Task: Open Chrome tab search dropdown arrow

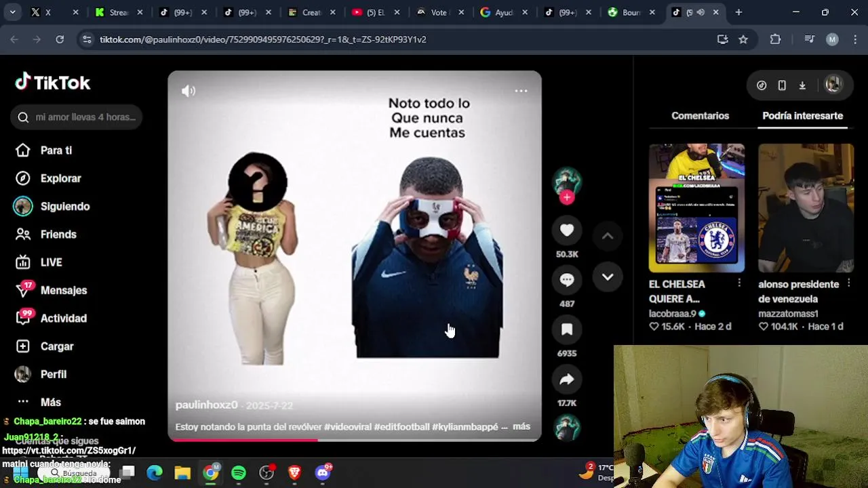Action: tap(12, 12)
